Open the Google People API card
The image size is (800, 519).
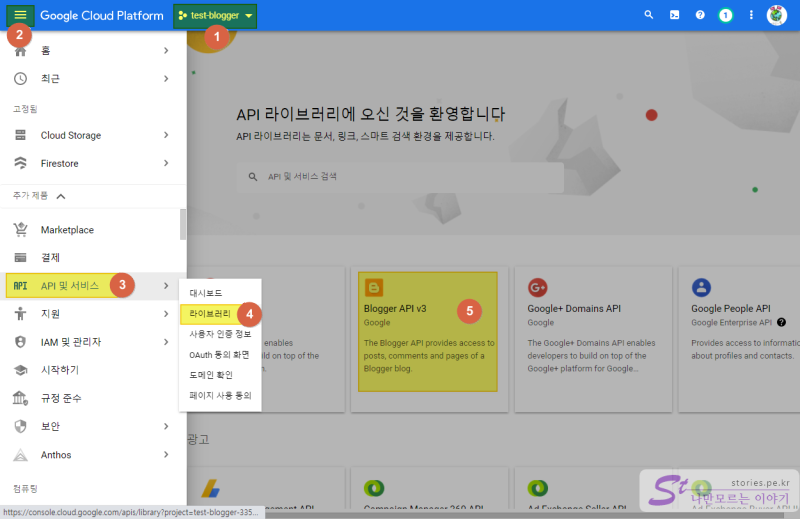click(x=739, y=339)
